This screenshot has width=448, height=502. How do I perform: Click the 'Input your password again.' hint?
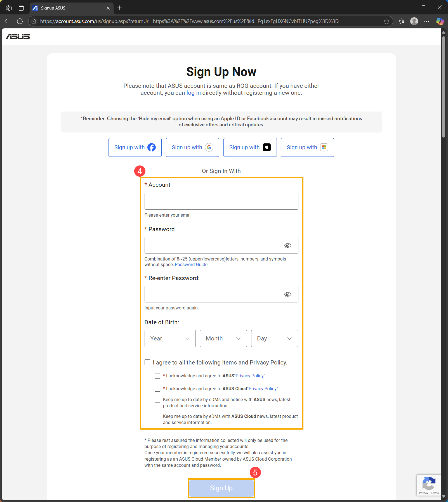click(171, 308)
